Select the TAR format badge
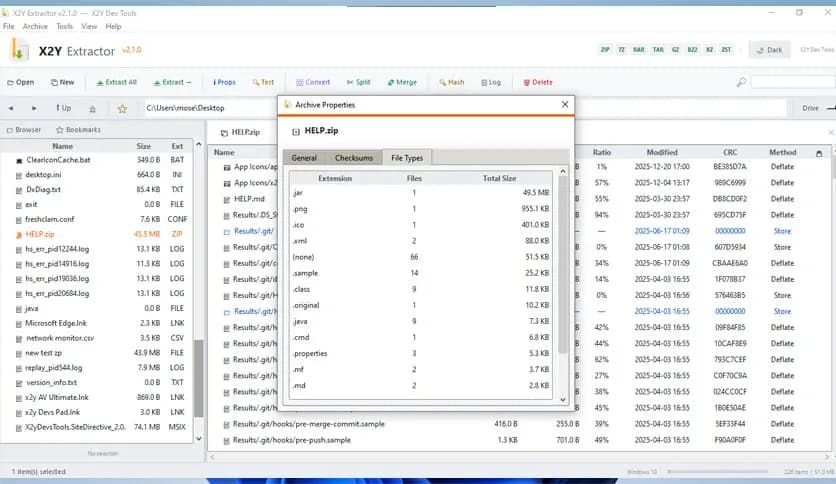This screenshot has height=484, width=836. tap(658, 50)
